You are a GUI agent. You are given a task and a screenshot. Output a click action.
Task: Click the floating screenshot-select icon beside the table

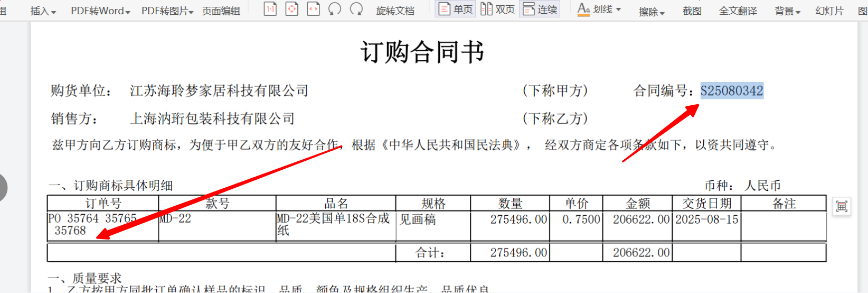tap(842, 206)
